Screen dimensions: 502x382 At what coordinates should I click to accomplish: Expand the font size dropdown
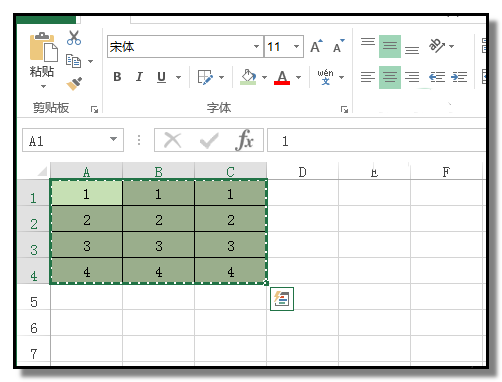click(x=296, y=47)
